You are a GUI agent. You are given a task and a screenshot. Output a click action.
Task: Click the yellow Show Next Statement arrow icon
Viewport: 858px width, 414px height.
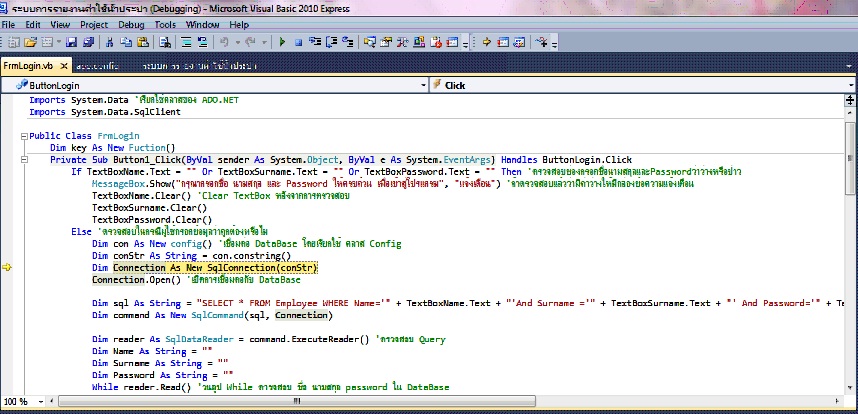tap(486, 42)
